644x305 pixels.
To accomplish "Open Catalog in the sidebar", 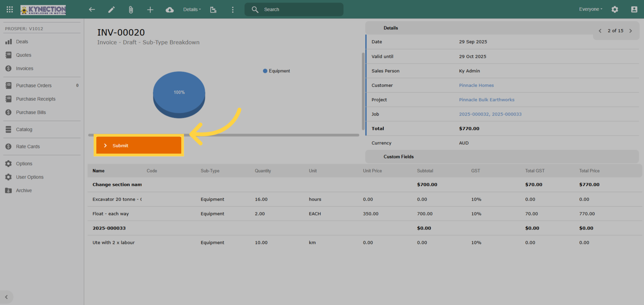I will pyautogui.click(x=42, y=129).
